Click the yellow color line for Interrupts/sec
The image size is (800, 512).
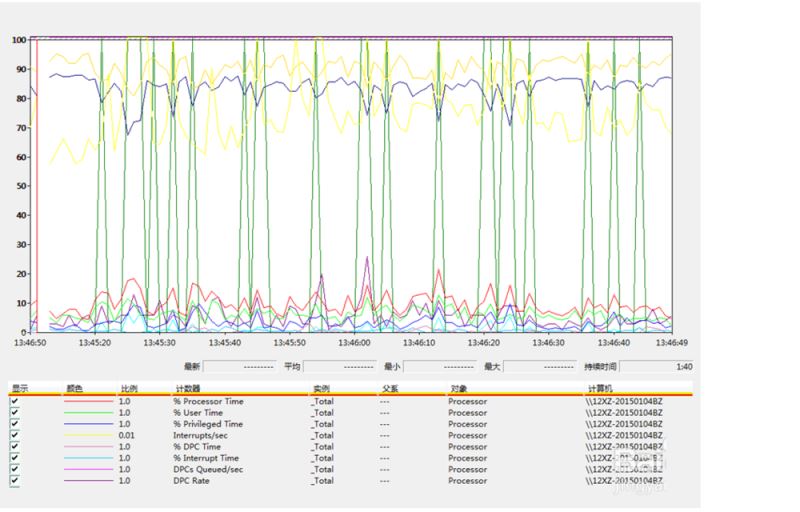point(88,435)
